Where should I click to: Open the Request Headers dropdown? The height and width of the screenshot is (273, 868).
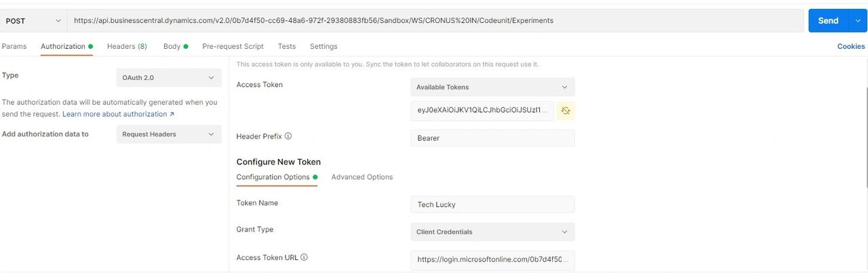tap(169, 134)
